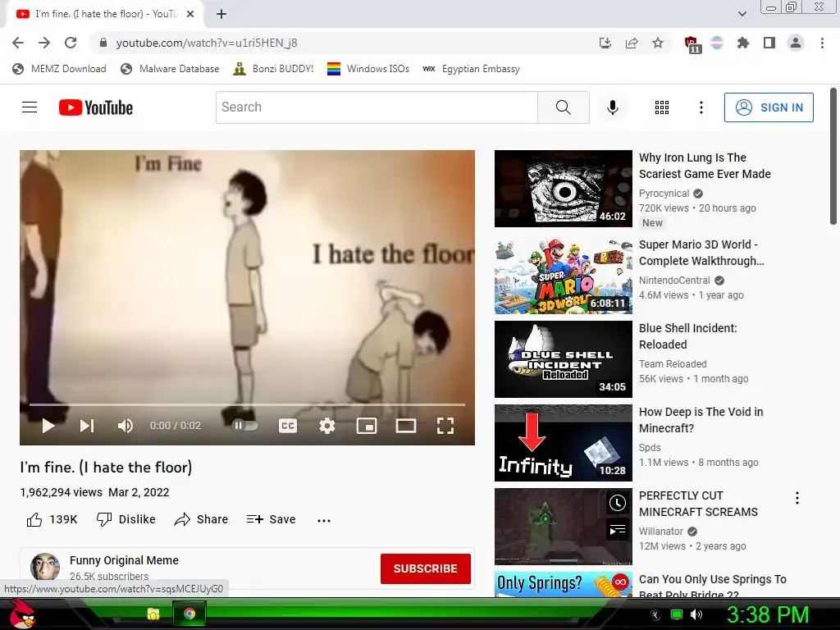
Task: Focus the YouTube Search box
Action: (x=377, y=107)
